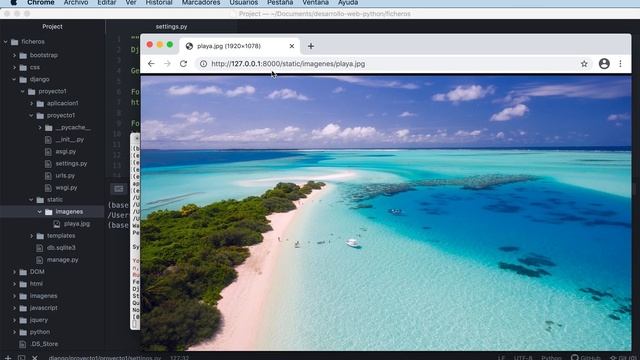
Task: Click the top-level imagenes folder icon
Action: click(x=23, y=296)
